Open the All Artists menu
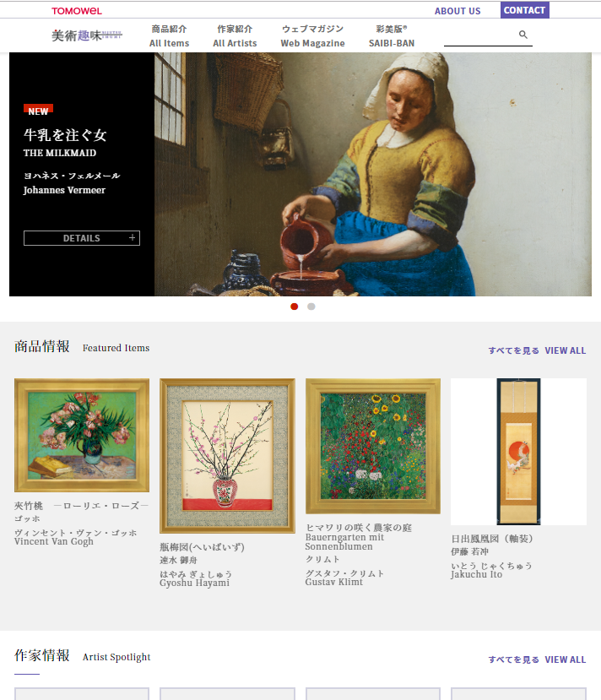601x700 pixels. tap(235, 36)
